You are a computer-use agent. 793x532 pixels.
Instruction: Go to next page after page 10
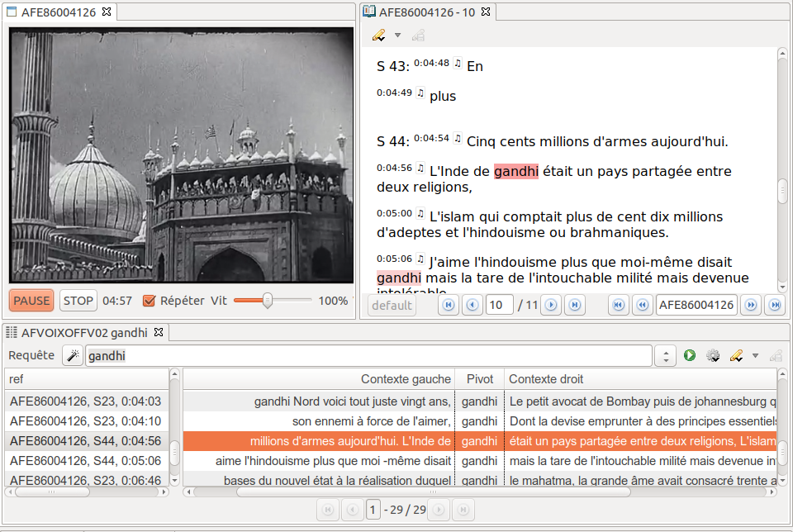(x=552, y=306)
